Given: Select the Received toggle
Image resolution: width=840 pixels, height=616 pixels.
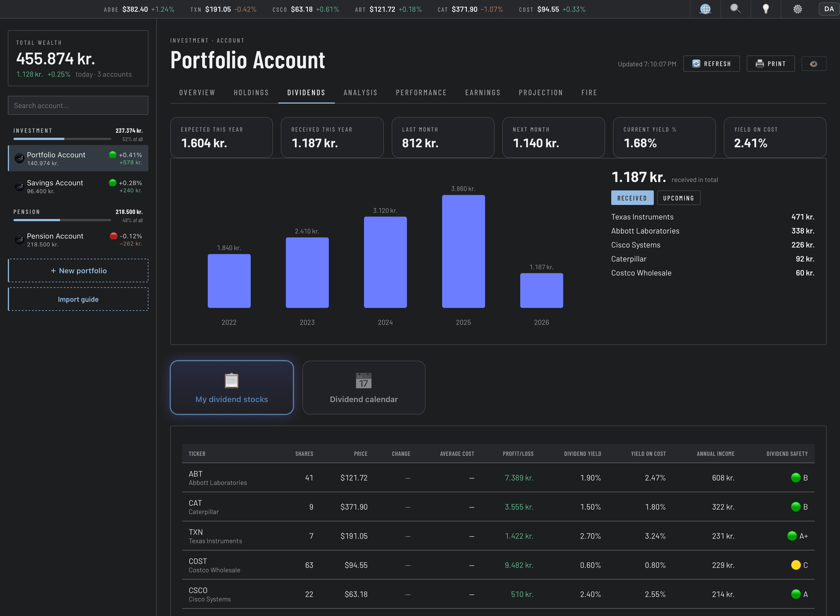Looking at the screenshot, I should (x=632, y=198).
